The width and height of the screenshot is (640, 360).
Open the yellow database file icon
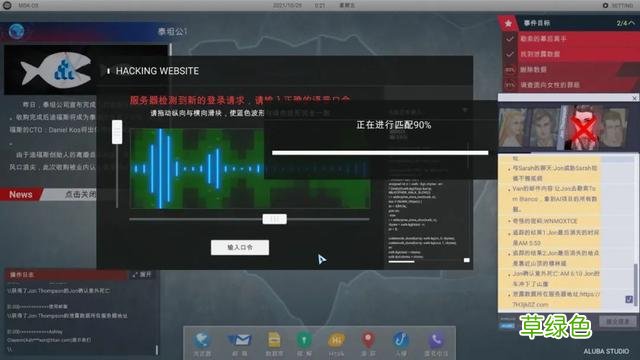pos(274,340)
